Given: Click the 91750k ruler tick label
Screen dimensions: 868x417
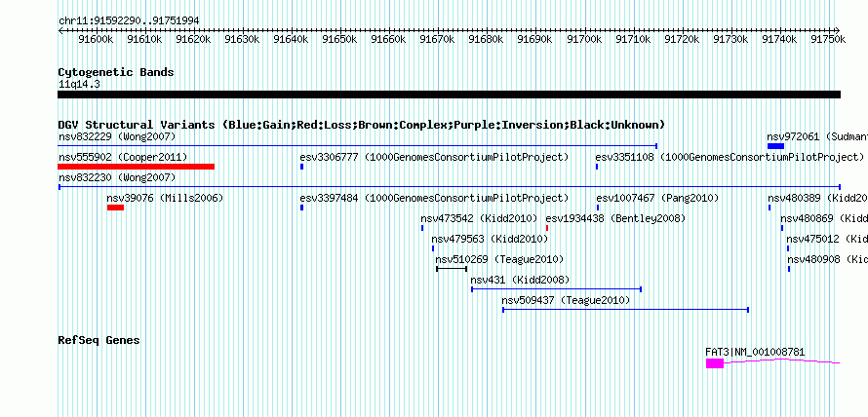Looking at the screenshot, I should pyautogui.click(x=828, y=39).
